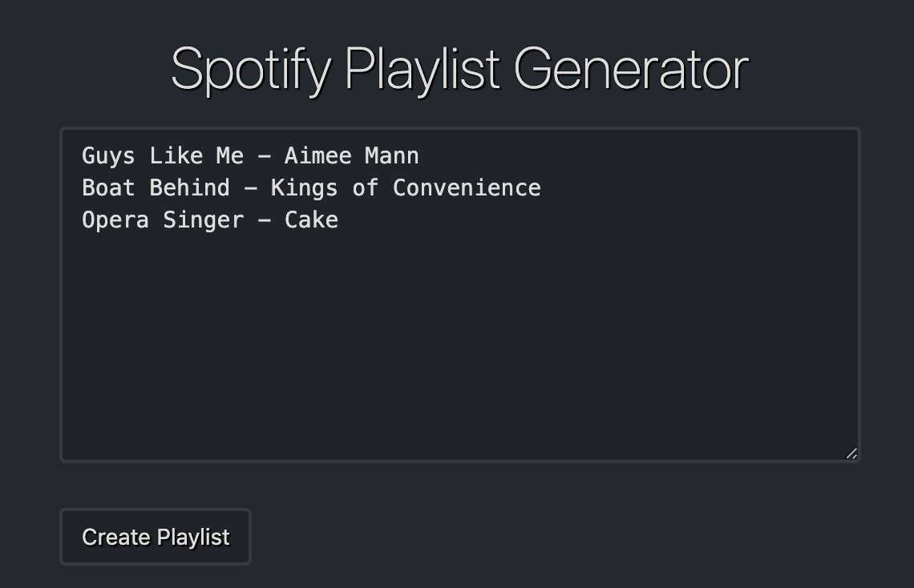Click the word "Playlist" in the page title
Image resolution: width=914 pixels, height=588 pixels.
(x=422, y=70)
